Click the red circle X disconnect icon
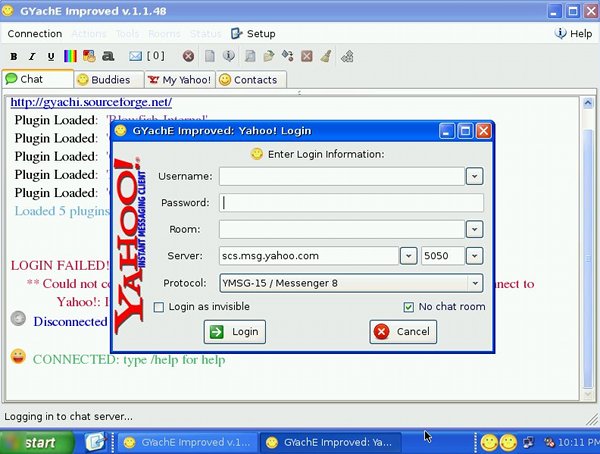The height and width of the screenshot is (454, 600). coord(188,57)
